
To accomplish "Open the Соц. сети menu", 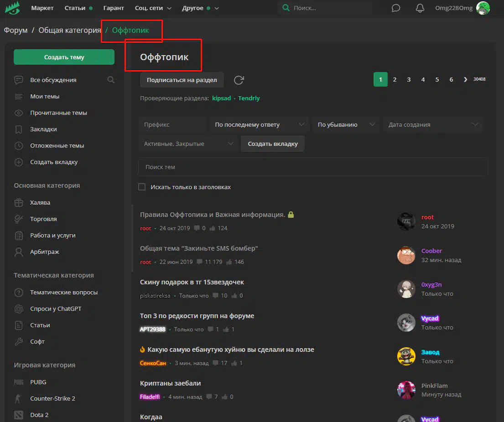I will [x=153, y=8].
